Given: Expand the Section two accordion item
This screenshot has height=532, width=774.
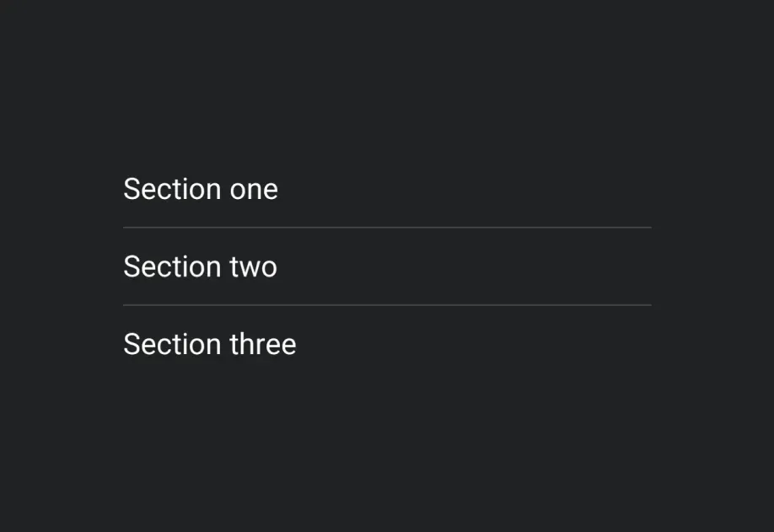Looking at the screenshot, I should tap(387, 266).
